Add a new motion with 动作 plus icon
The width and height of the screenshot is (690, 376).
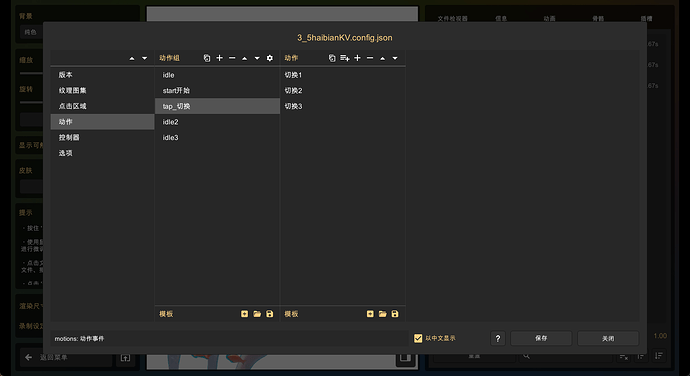click(357, 58)
